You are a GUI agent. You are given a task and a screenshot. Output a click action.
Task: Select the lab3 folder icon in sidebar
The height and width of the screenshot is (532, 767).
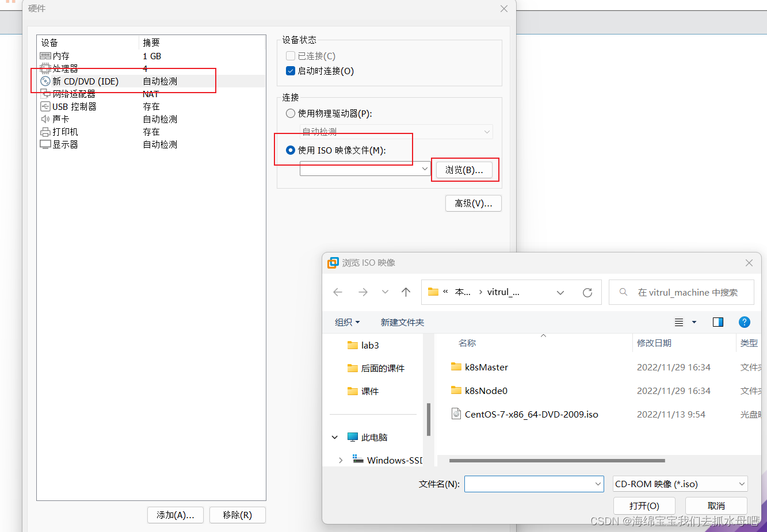[x=353, y=345]
